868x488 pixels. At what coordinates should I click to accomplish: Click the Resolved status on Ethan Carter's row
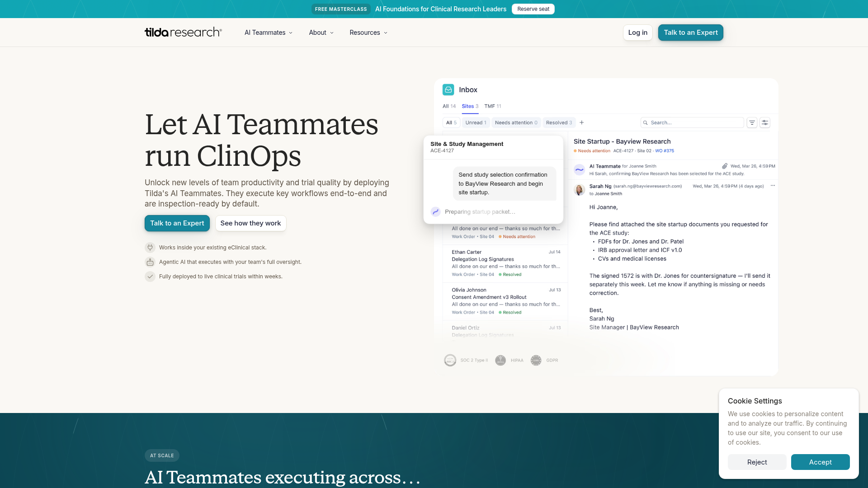pyautogui.click(x=510, y=275)
